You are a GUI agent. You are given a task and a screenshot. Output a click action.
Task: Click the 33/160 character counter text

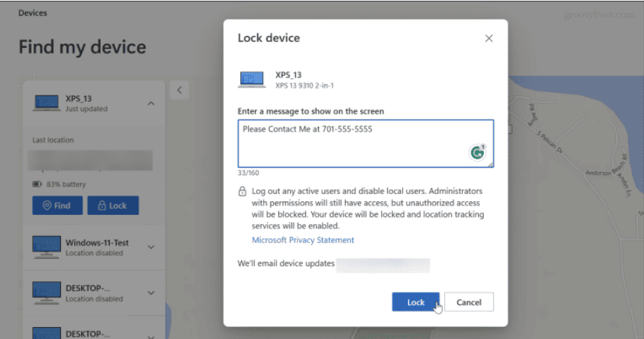coord(249,173)
